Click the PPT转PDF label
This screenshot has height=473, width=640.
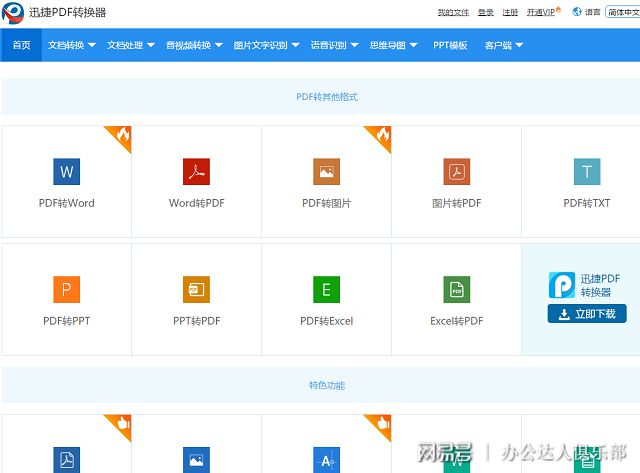[196, 321]
